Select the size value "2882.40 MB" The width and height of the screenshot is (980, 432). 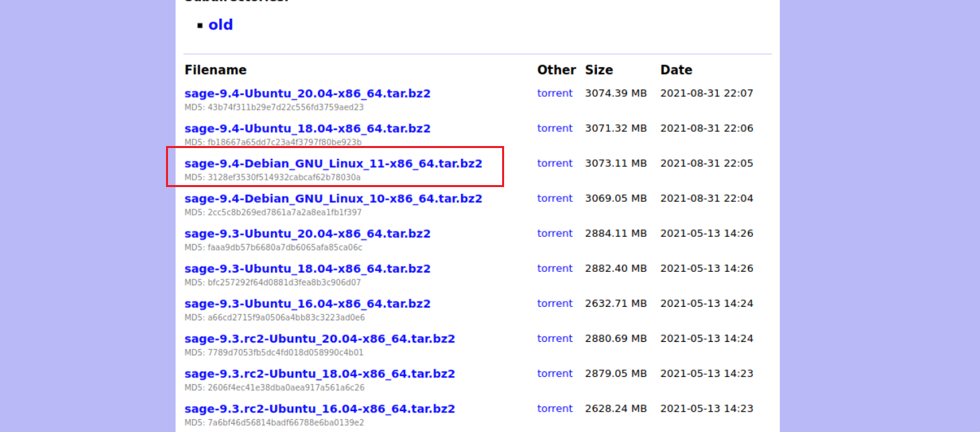pos(616,268)
